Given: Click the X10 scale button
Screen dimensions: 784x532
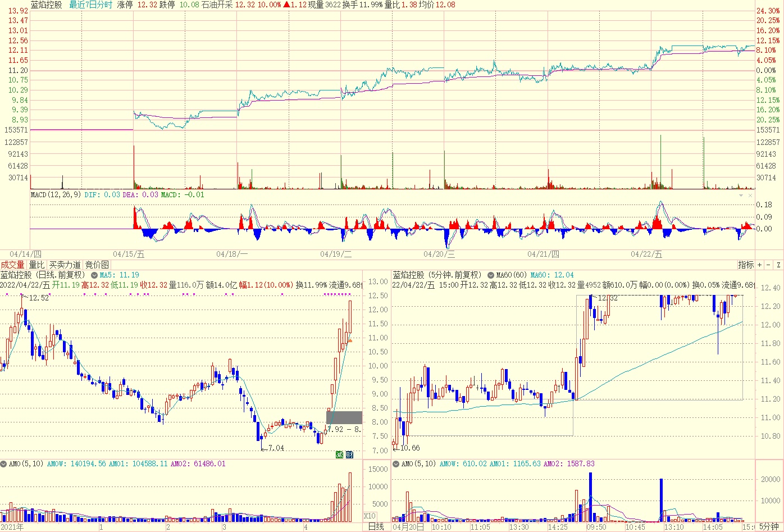Looking at the screenshot, I should [370, 516].
